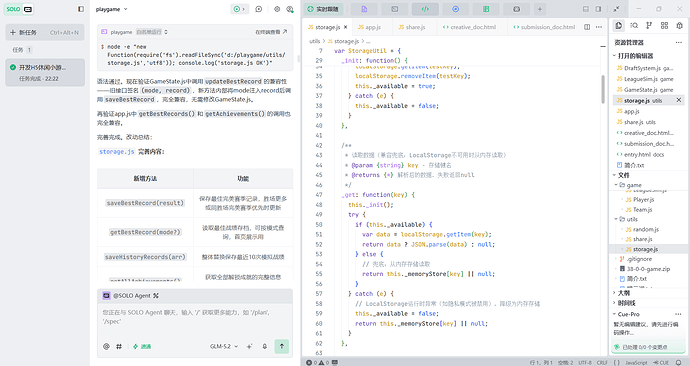The image size is (690, 366).
Task: Switch to submission_doc.html editor tab
Action: (x=544, y=27)
